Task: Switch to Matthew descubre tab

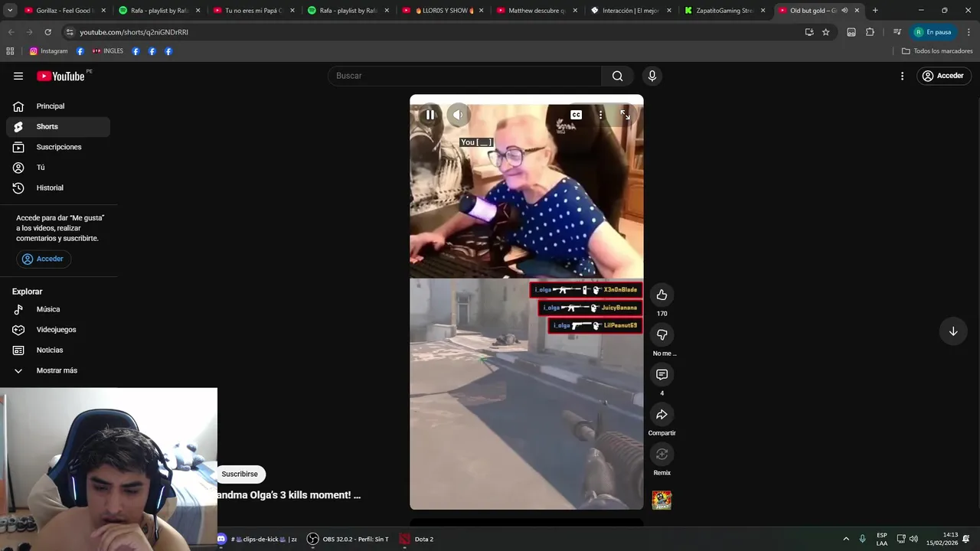Action: point(537,11)
